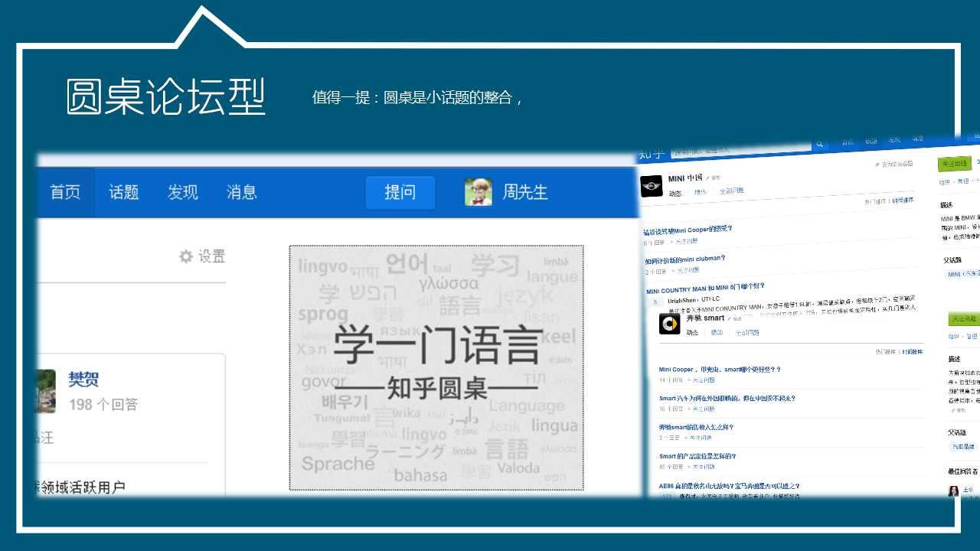This screenshot has height=551, width=980.
Task: Click the search magnifier icon in the right screenshot
Action: [x=819, y=144]
